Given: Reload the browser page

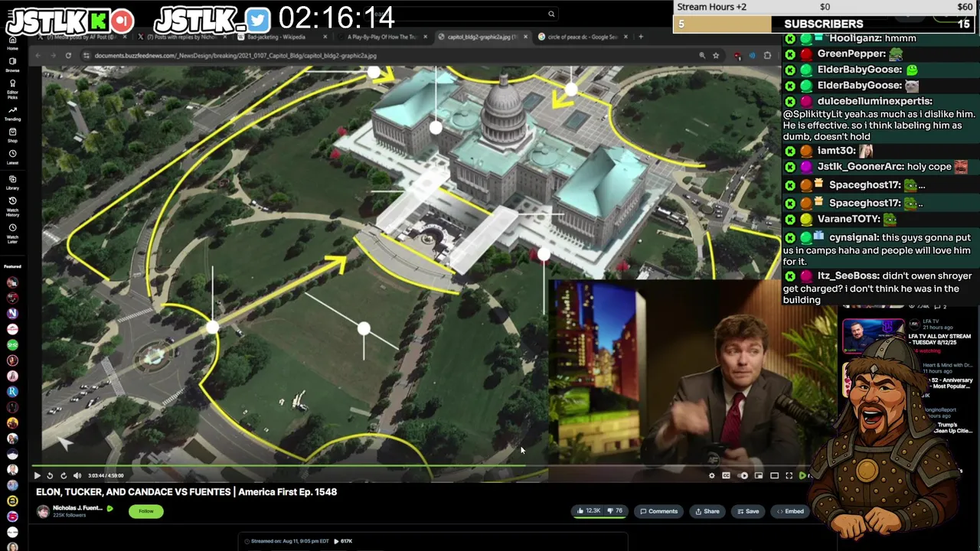Looking at the screenshot, I should click(68, 55).
